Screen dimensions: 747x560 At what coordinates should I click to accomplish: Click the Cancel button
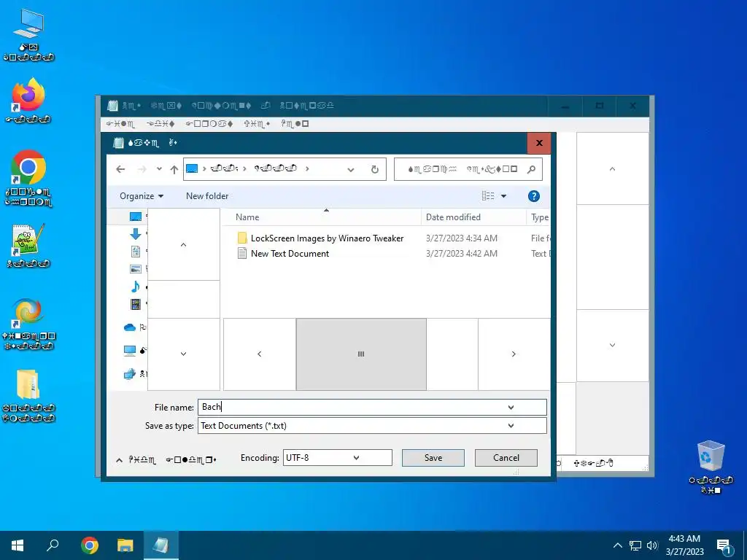[506, 458]
